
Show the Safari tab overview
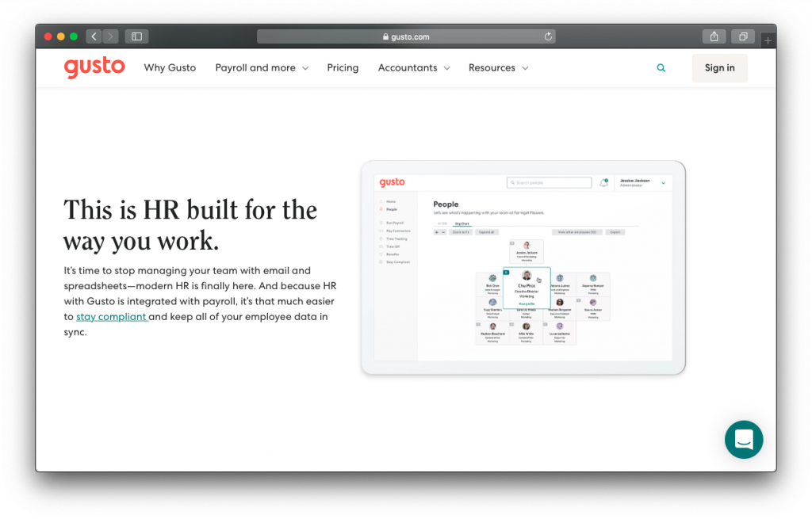(743, 36)
